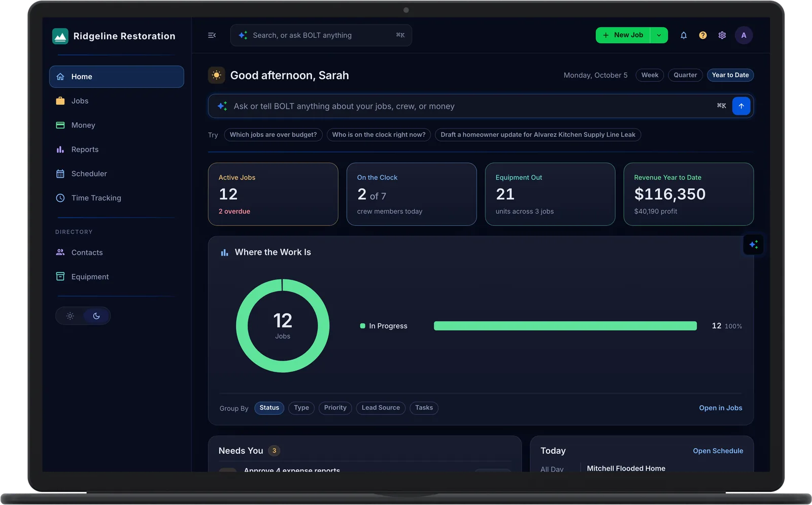The width and height of the screenshot is (812, 505).
Task: Follow the Open Schedule link
Action: [x=718, y=451]
